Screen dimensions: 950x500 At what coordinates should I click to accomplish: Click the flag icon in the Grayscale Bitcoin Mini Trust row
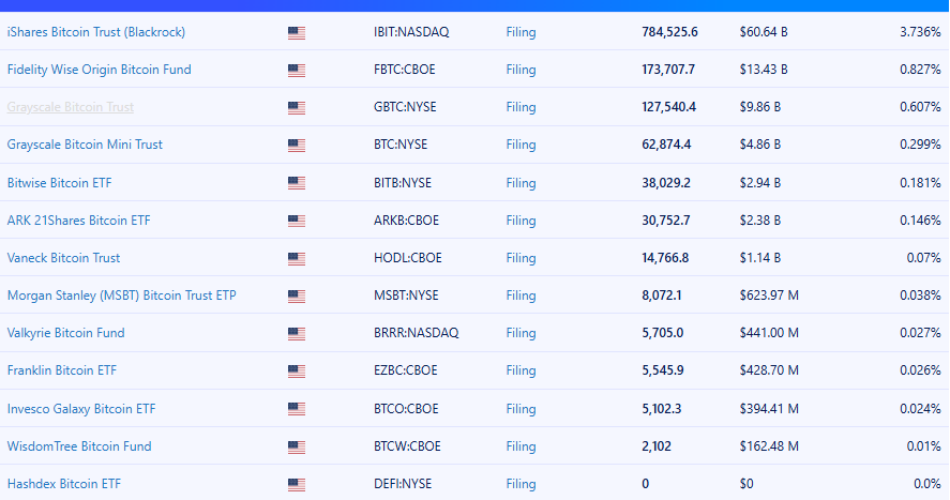(296, 145)
